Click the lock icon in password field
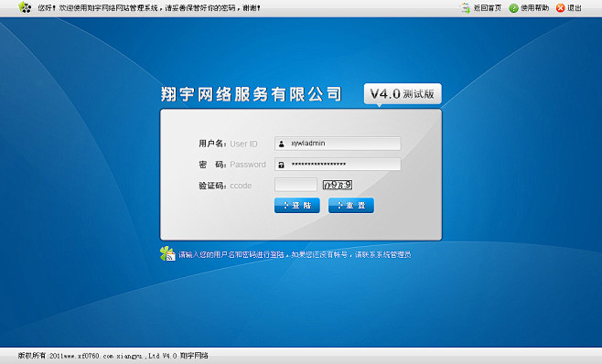This screenshot has height=364, width=602. tap(282, 165)
